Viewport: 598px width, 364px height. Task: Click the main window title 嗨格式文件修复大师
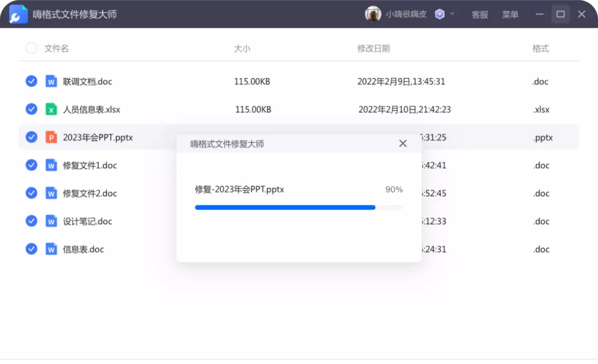(x=74, y=14)
